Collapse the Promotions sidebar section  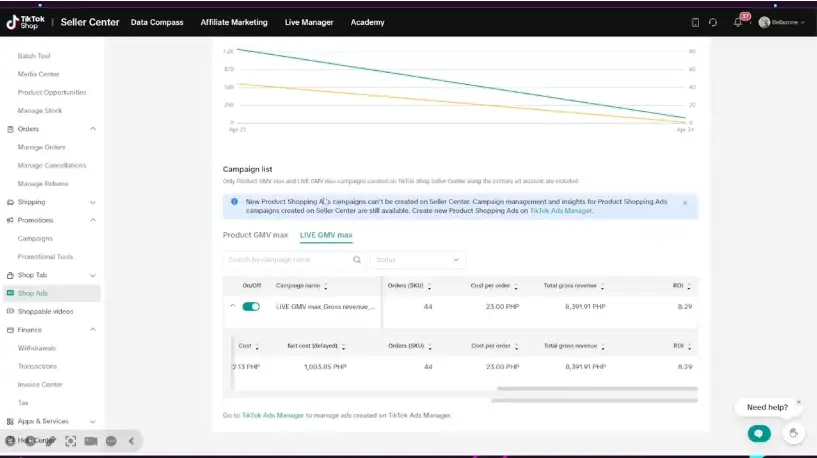point(93,220)
